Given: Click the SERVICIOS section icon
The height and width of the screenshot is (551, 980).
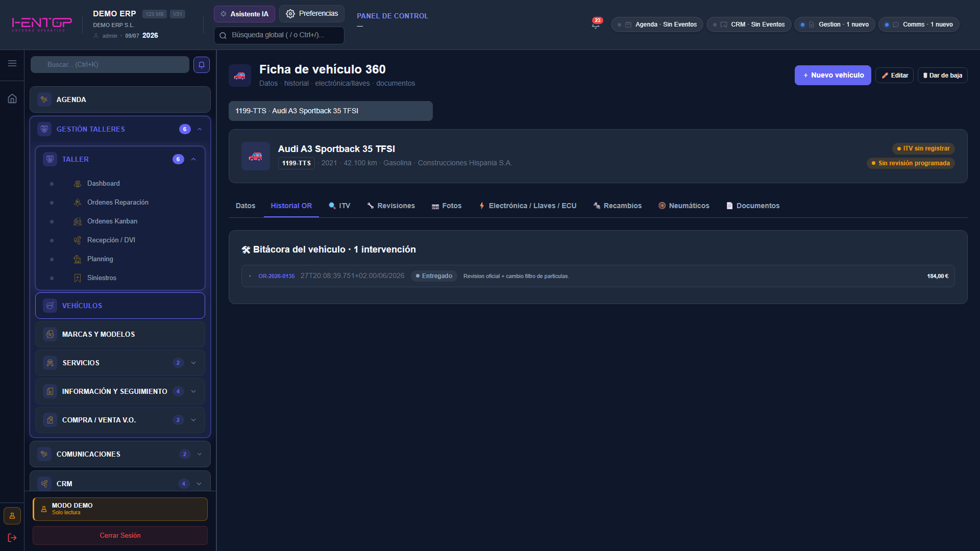Looking at the screenshot, I should tap(50, 363).
